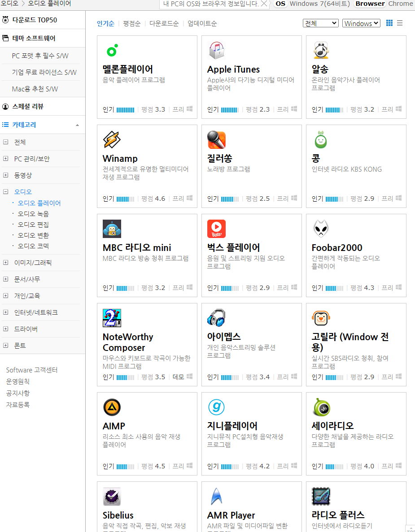Expand the 드라이버 category

[x=5, y=329]
